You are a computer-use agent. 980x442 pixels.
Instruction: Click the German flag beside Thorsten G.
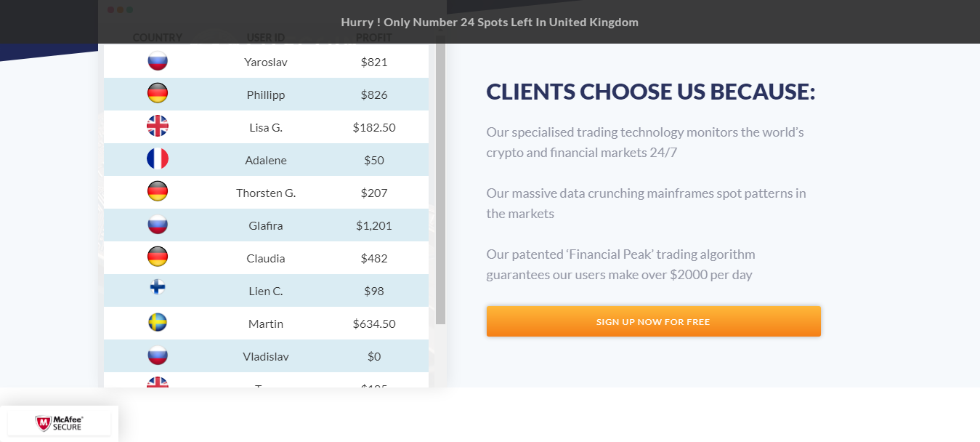pyautogui.click(x=158, y=191)
